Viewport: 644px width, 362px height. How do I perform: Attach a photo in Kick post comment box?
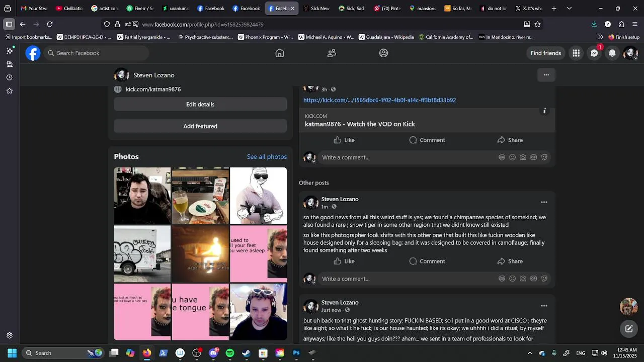[523, 157]
